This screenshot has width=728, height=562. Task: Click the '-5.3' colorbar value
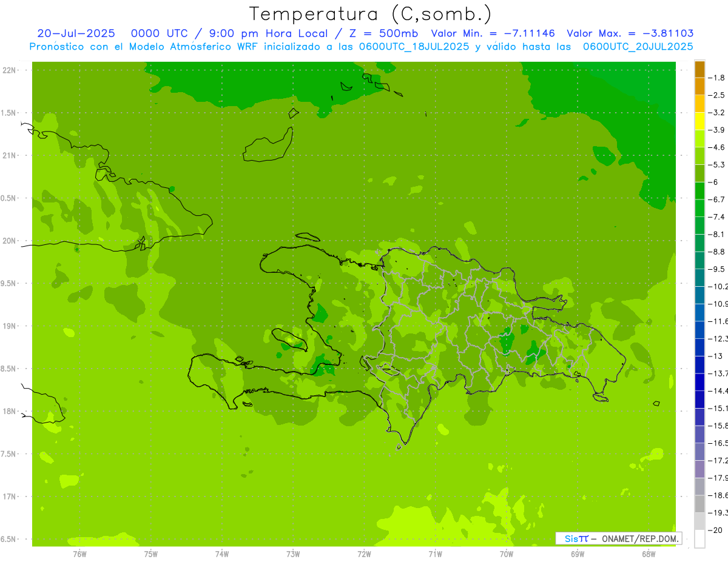[717, 165]
